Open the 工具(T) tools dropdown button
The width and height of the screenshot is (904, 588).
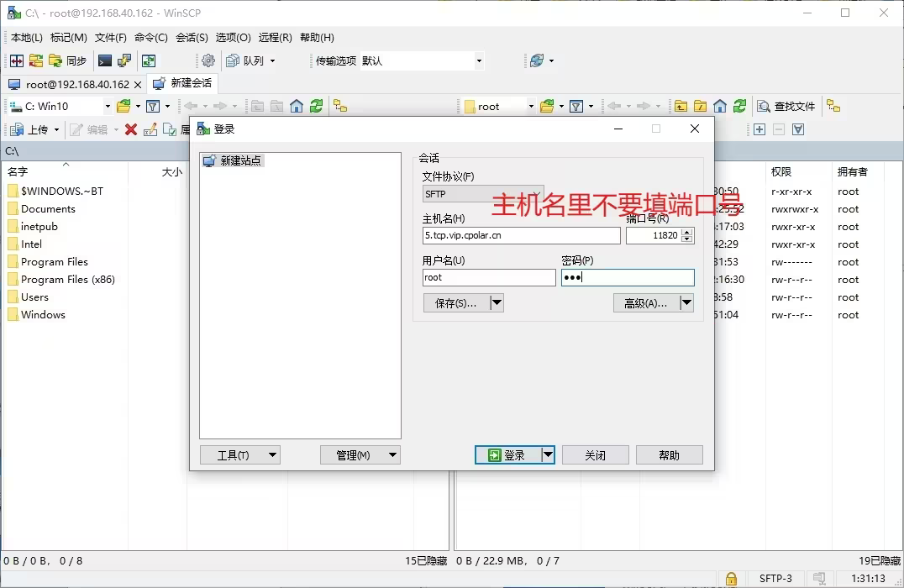[239, 454]
